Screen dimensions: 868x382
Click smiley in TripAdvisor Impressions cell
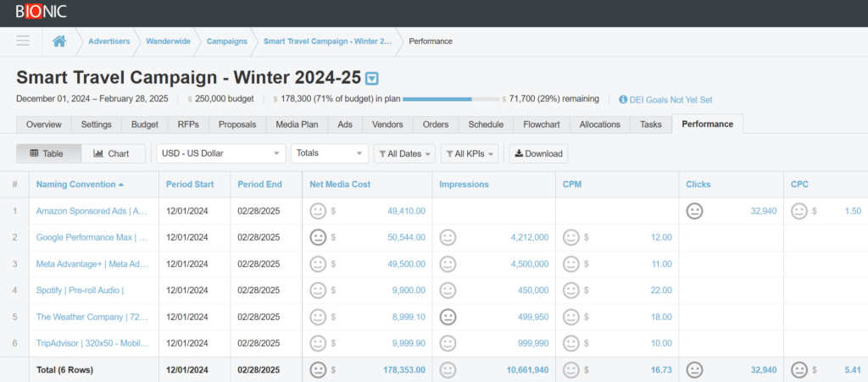pyautogui.click(x=448, y=343)
